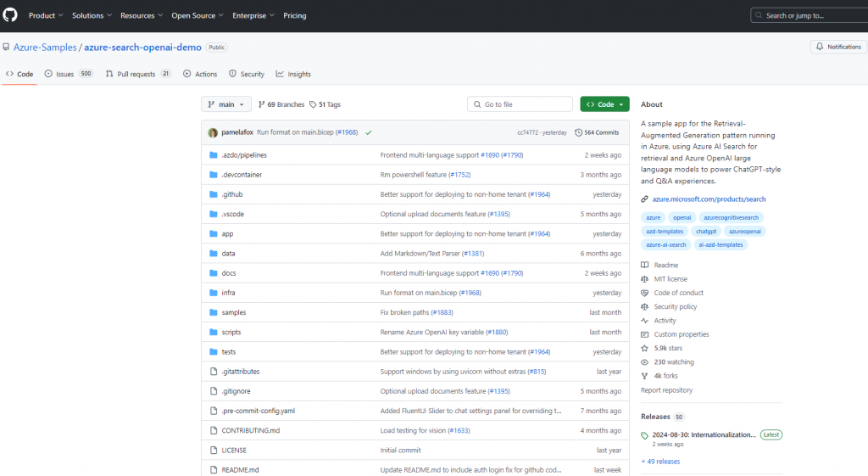This screenshot has height=476, width=868.
Task: Expand the Product menu
Action: (46, 15)
